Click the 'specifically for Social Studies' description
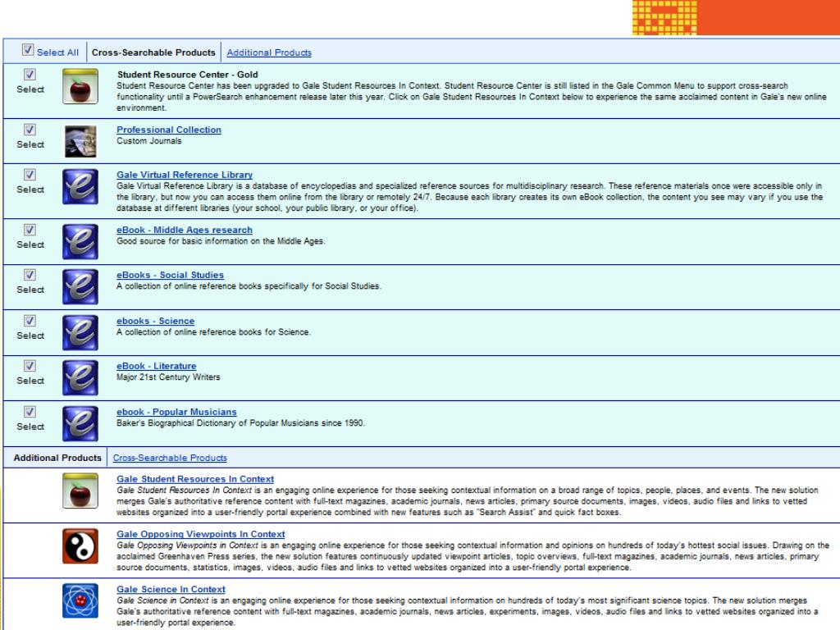 click(x=249, y=286)
